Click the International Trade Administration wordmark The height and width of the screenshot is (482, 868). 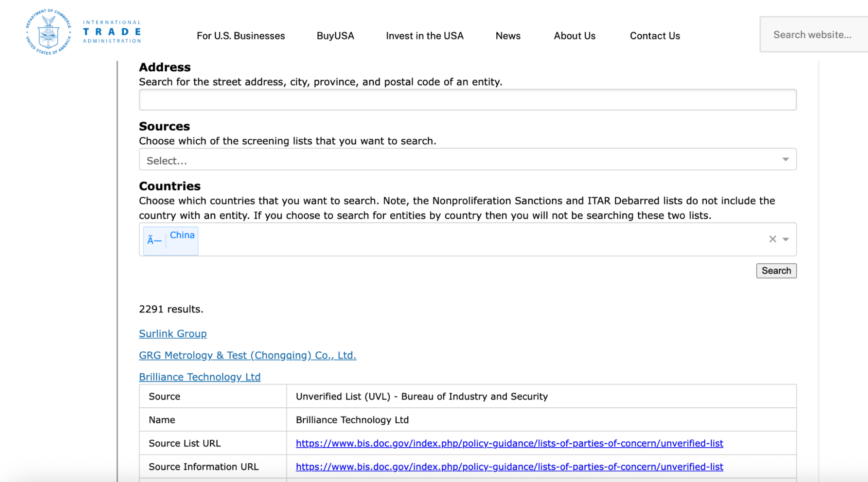112,32
